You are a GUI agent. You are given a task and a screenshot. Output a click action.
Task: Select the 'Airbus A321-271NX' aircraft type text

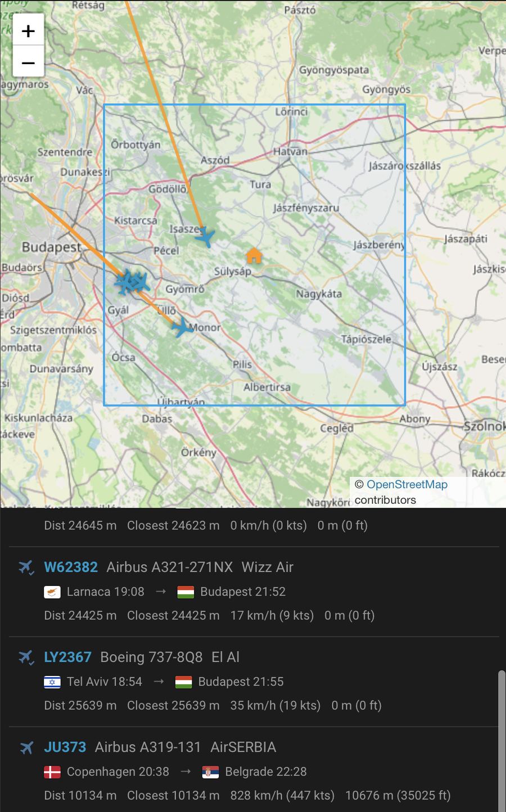(x=170, y=567)
